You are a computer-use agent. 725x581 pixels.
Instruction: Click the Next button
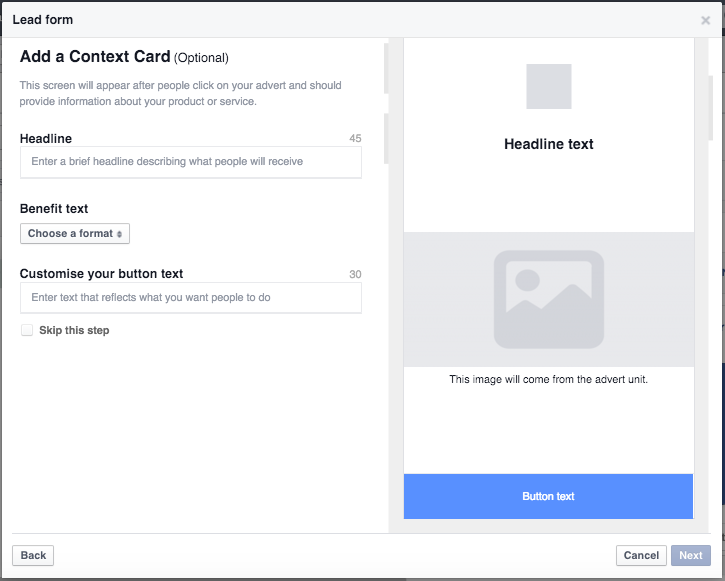(x=691, y=555)
